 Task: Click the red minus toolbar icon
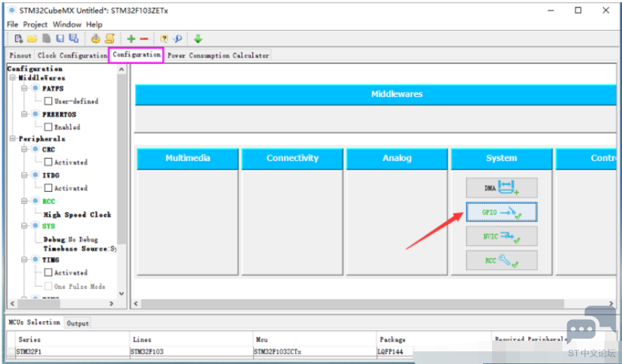[x=144, y=39]
